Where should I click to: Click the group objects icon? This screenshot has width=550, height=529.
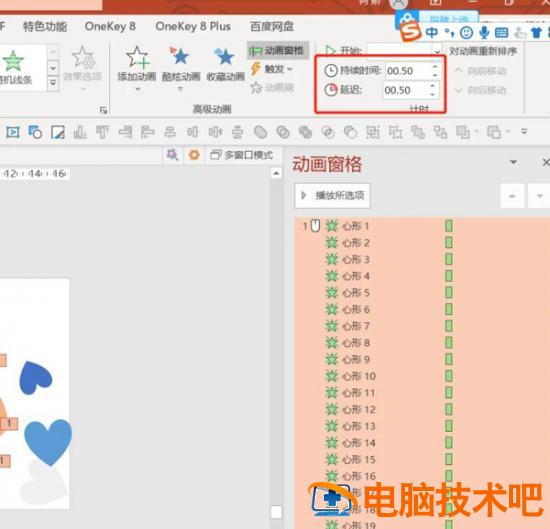[x=373, y=132]
